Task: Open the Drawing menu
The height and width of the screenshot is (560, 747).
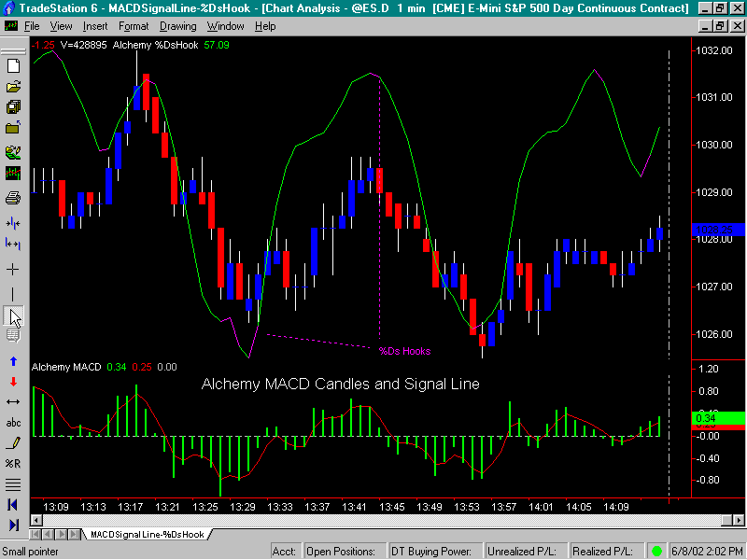Action: point(177,26)
